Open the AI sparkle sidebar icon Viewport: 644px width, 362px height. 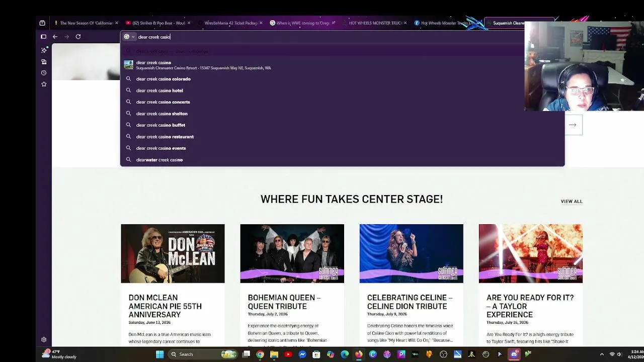(x=44, y=50)
